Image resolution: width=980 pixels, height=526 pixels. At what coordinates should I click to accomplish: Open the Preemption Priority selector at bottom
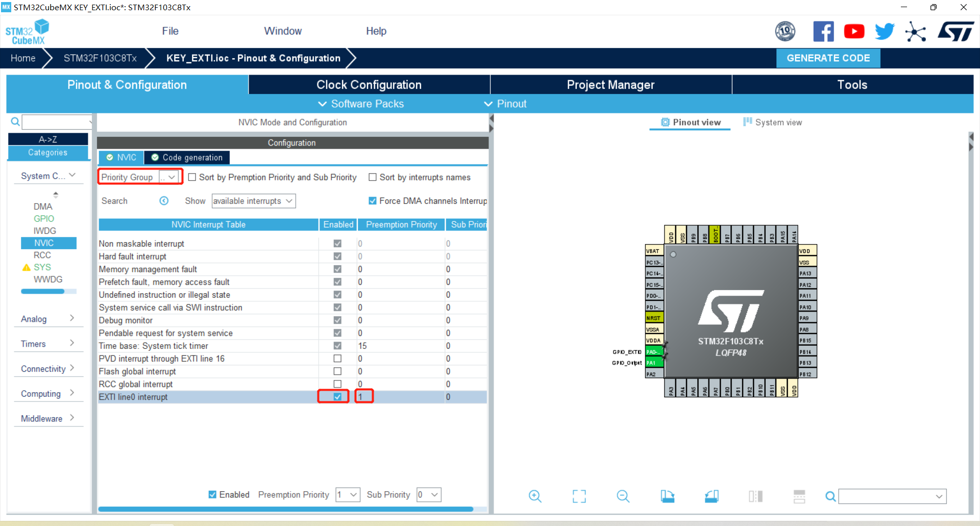tap(348, 494)
